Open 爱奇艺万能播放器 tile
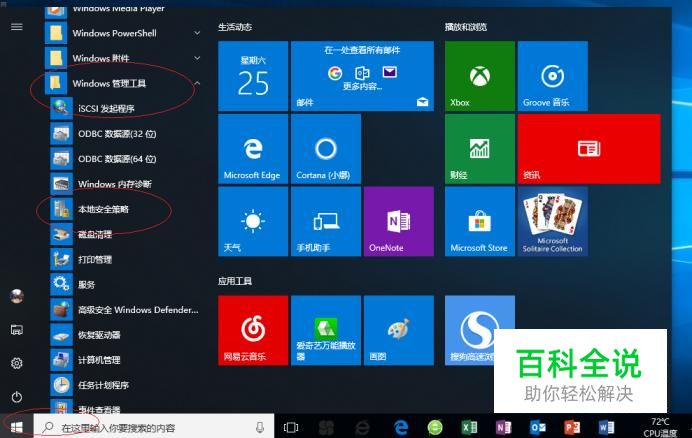 coord(326,330)
